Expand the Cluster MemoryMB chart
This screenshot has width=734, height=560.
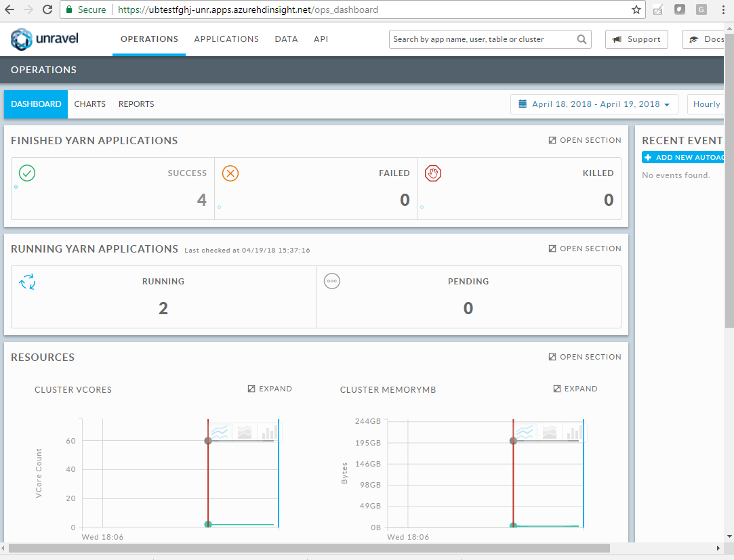pyautogui.click(x=575, y=389)
